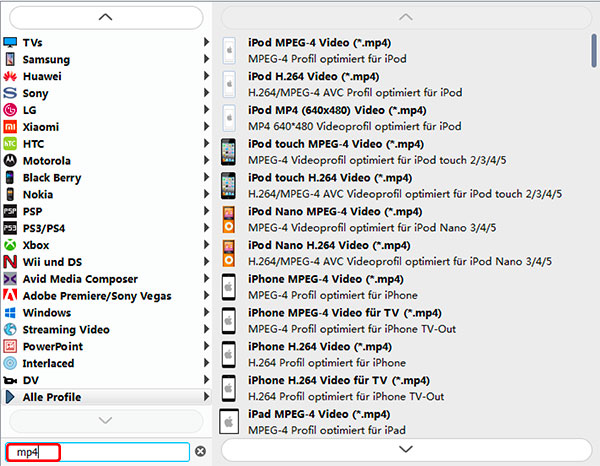Click the Huawei logo icon
Viewport: 600px width, 466px height.
click(10, 76)
